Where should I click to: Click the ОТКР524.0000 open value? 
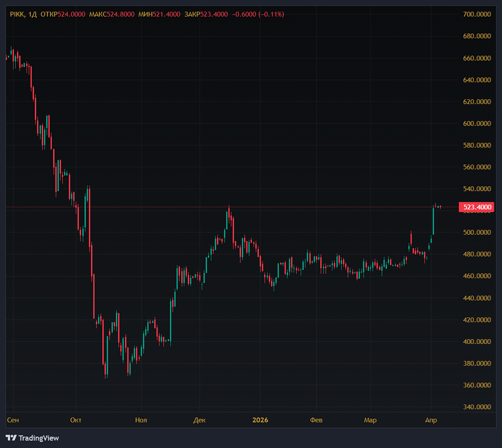point(63,15)
